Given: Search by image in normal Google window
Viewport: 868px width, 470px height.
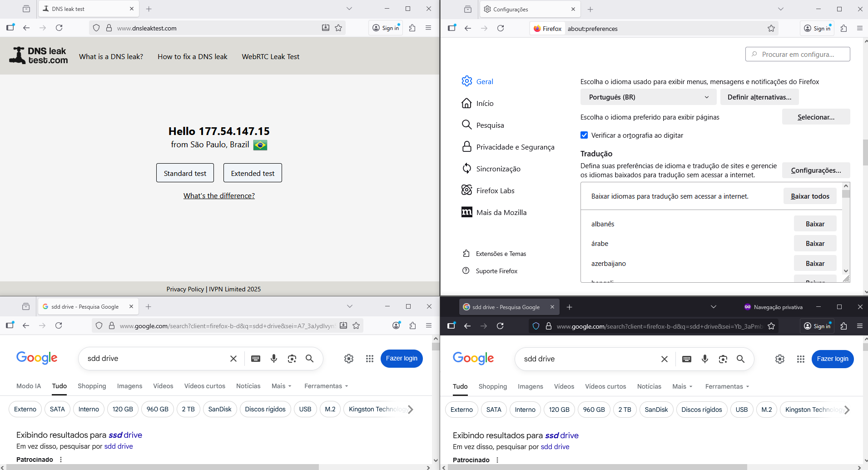Looking at the screenshot, I should point(292,359).
